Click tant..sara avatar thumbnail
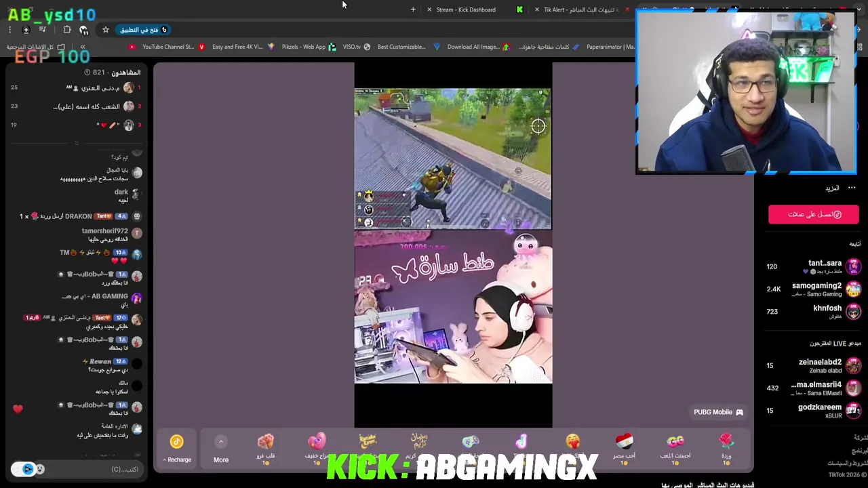This screenshot has width=868, height=488. tap(853, 266)
